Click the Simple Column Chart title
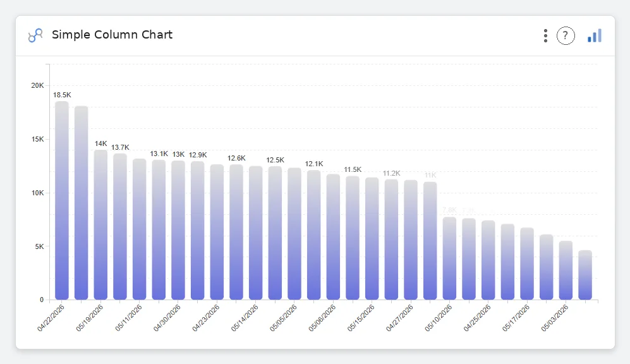The height and width of the screenshot is (364, 630). click(112, 35)
